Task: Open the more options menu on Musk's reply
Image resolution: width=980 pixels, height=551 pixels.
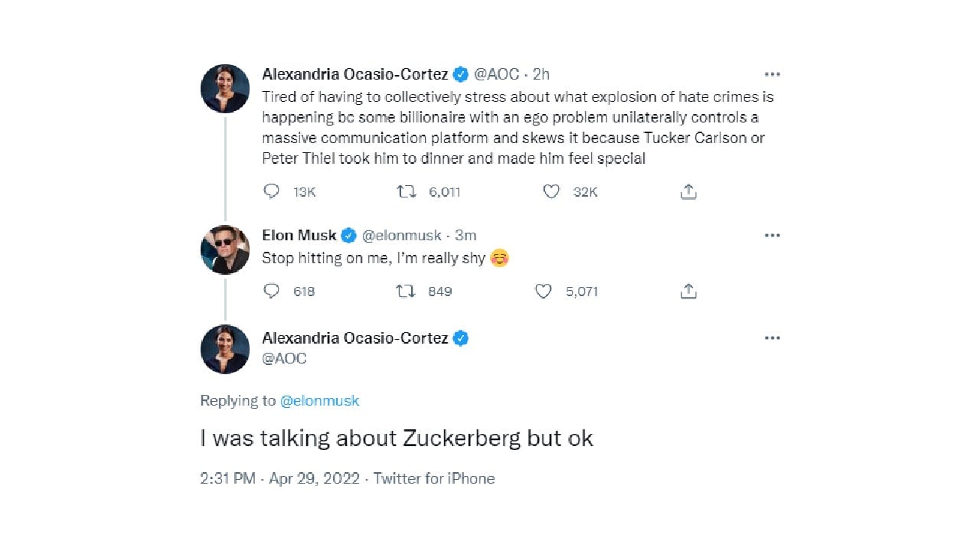Action: point(772,235)
